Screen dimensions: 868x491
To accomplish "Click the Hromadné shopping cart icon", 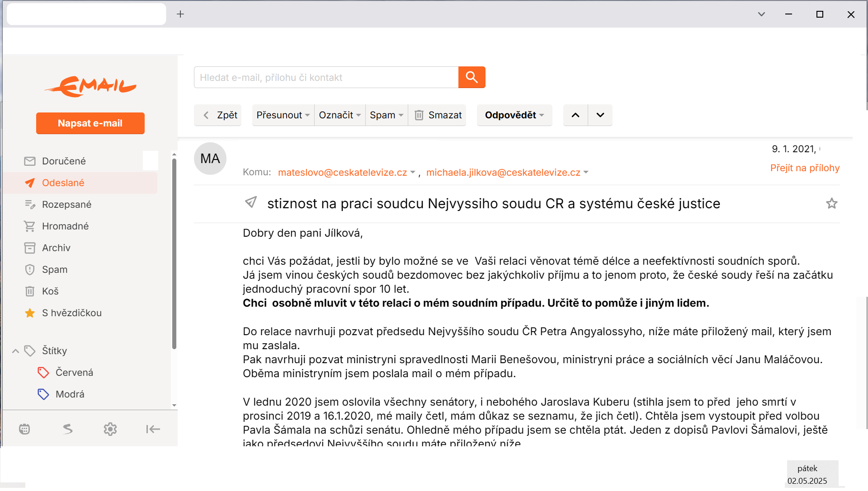I will (x=30, y=226).
